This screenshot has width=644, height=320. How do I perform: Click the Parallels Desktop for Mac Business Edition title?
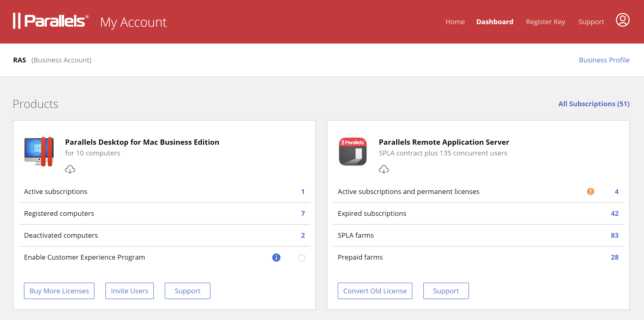coord(142,142)
